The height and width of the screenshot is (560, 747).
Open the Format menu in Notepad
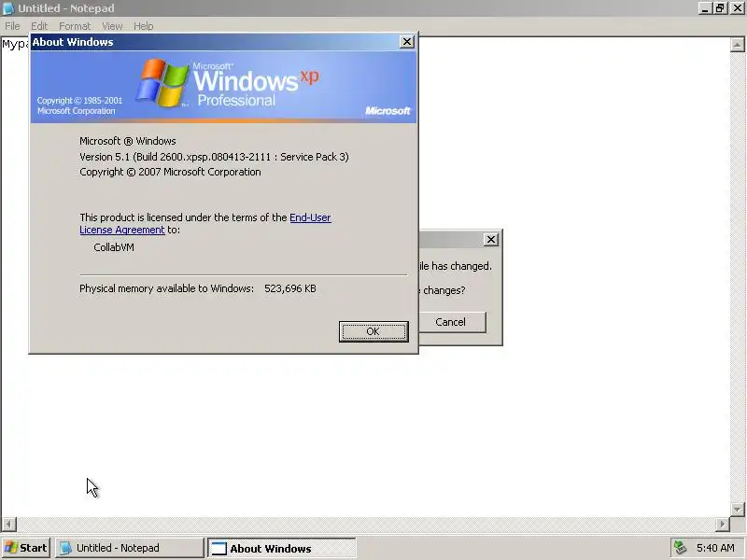[75, 26]
